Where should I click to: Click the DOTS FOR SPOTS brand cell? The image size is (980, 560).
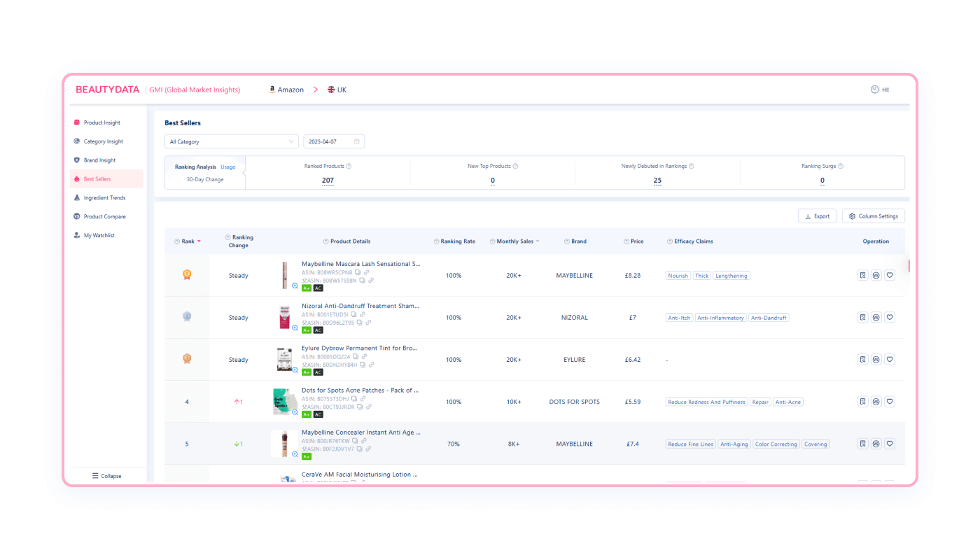(x=575, y=402)
